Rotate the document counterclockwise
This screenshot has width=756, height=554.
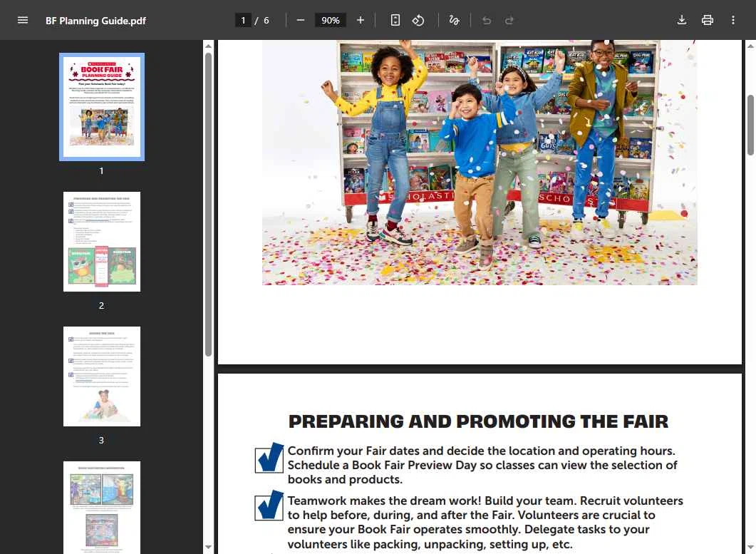[418, 20]
